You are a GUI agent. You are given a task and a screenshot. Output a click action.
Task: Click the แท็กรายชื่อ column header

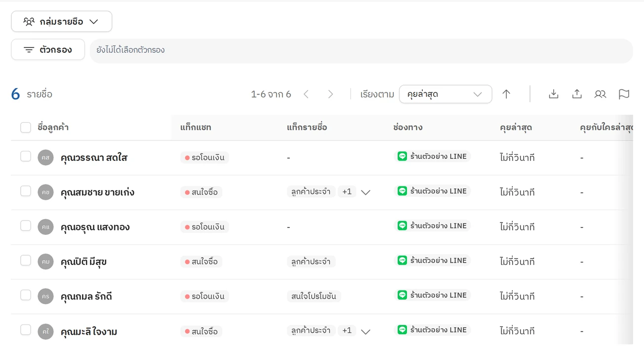(x=307, y=128)
